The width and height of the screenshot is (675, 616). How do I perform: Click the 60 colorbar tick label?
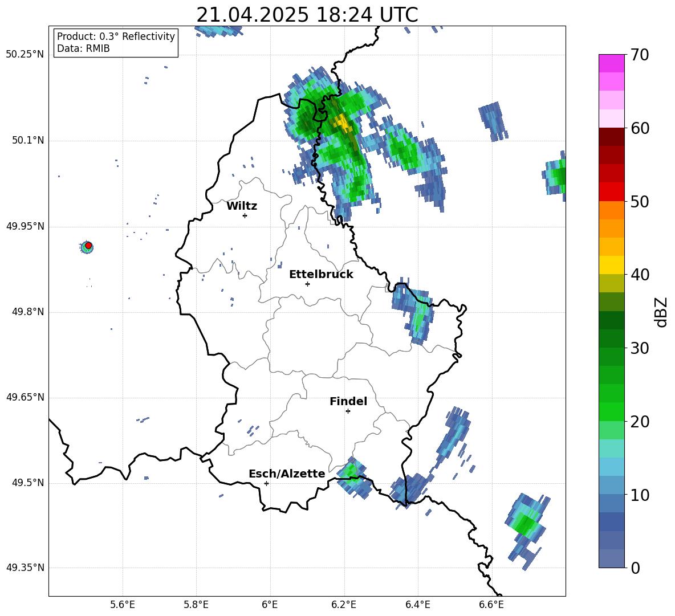[x=640, y=128]
